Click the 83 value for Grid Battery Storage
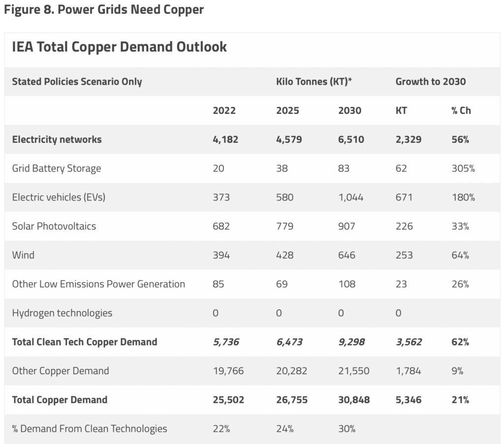504x448 pixels. (344, 168)
